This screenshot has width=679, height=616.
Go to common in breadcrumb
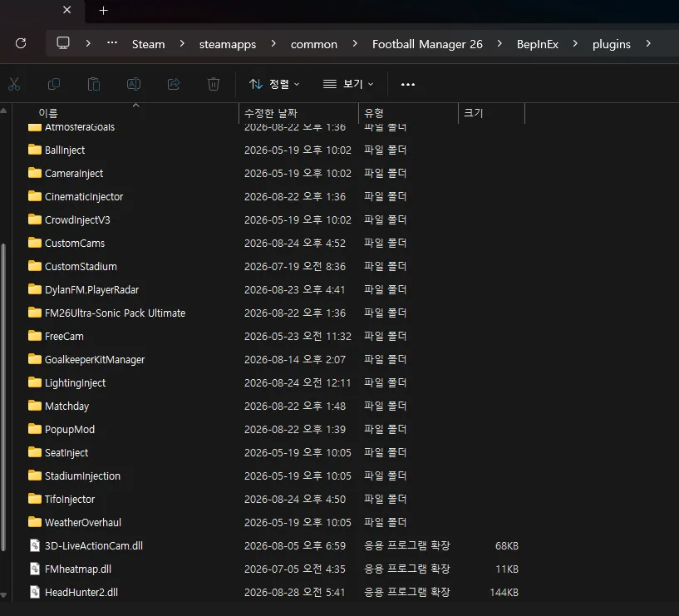[314, 44]
